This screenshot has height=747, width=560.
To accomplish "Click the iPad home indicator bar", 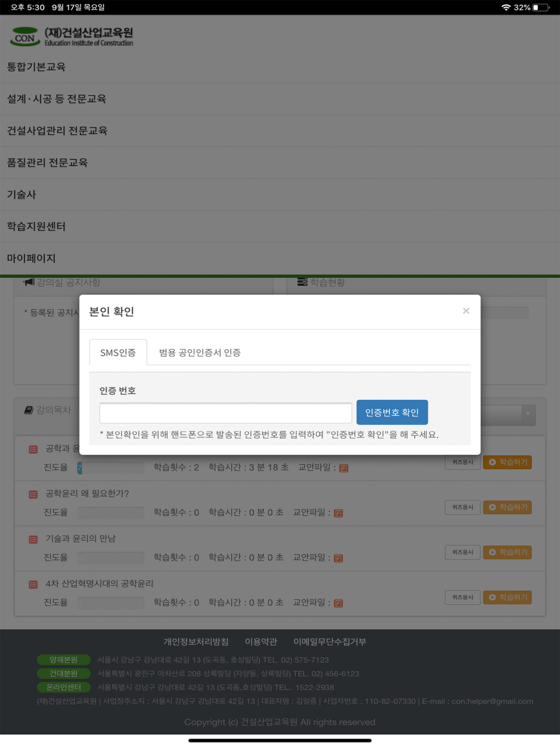I will pos(280,740).
